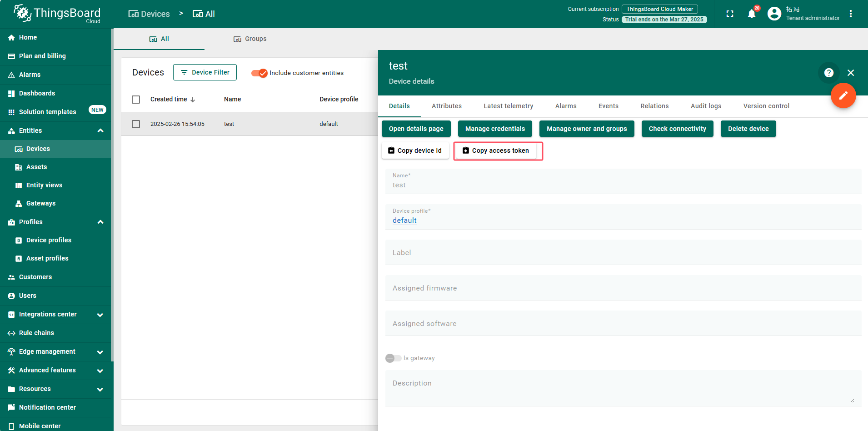The image size is (868, 431).
Task: Open Gateways page
Action: pyautogui.click(x=55, y=203)
